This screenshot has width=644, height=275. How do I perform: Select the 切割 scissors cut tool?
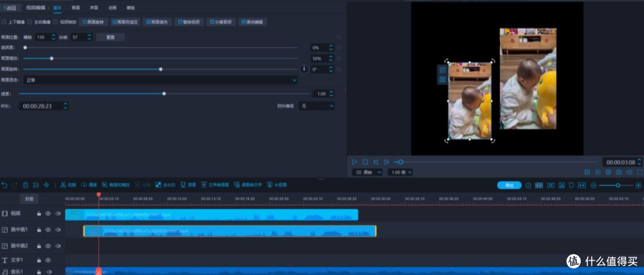pos(68,185)
